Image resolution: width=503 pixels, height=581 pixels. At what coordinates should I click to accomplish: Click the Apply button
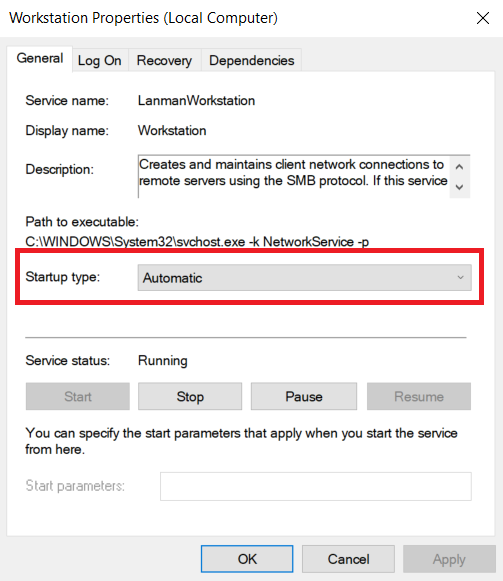point(449,559)
